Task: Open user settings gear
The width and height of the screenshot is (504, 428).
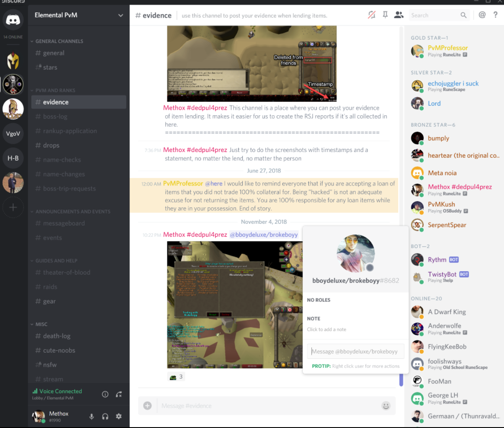Action: pos(119,417)
